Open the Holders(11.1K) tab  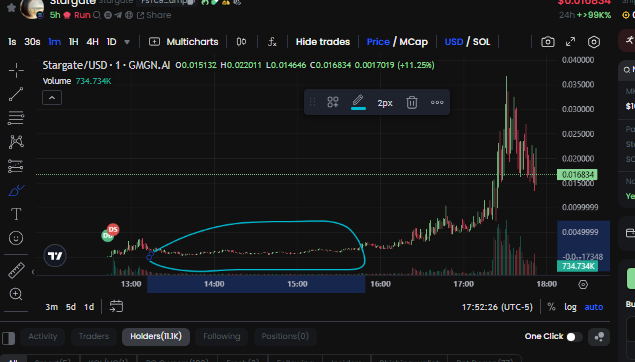pyautogui.click(x=156, y=336)
